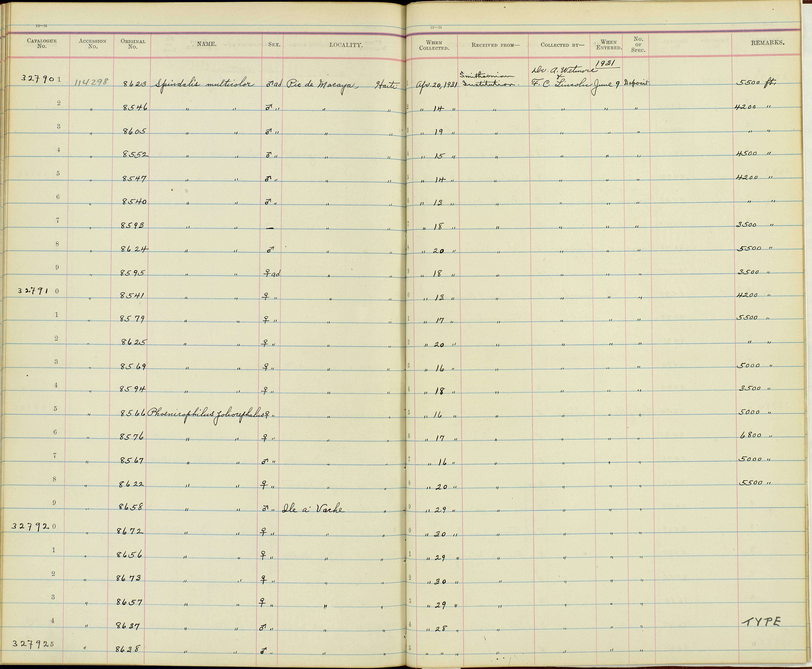Click the '5500 ft.' remark
This screenshot has width=812, height=669.
(x=756, y=82)
